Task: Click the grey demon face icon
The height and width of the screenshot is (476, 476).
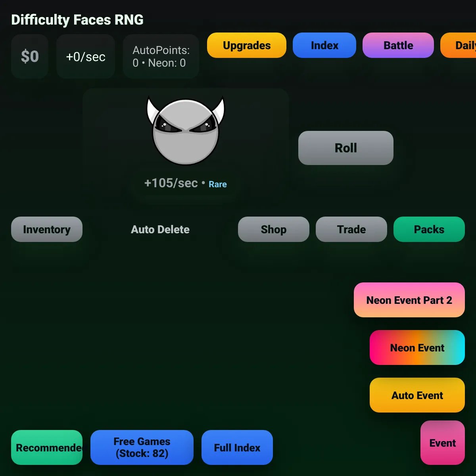Action: [x=186, y=131]
